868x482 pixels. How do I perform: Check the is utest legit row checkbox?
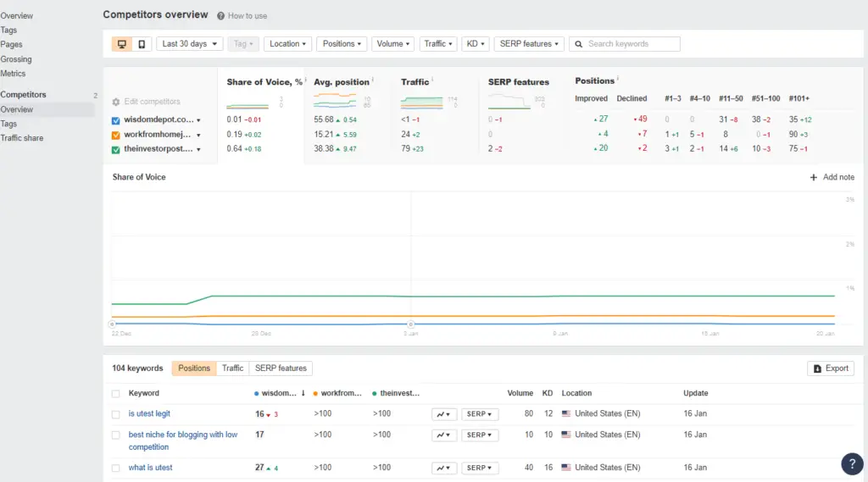(115, 414)
